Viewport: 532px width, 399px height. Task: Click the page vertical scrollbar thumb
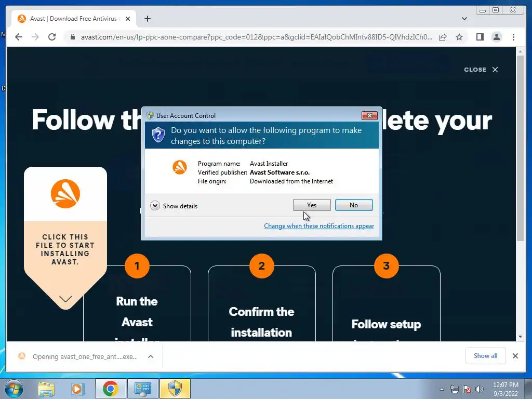click(x=521, y=149)
